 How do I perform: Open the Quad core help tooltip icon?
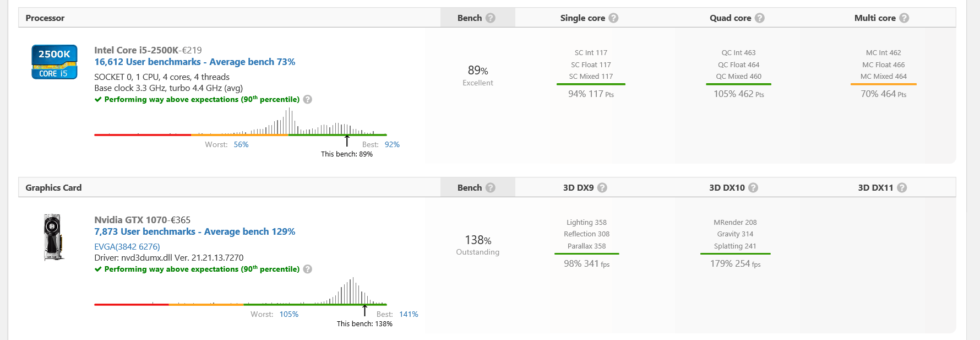click(760, 18)
